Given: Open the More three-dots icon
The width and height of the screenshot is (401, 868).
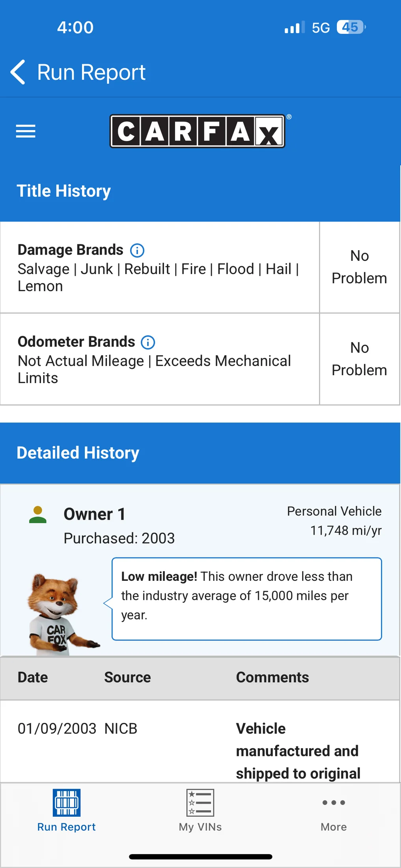Looking at the screenshot, I should click(x=334, y=803).
